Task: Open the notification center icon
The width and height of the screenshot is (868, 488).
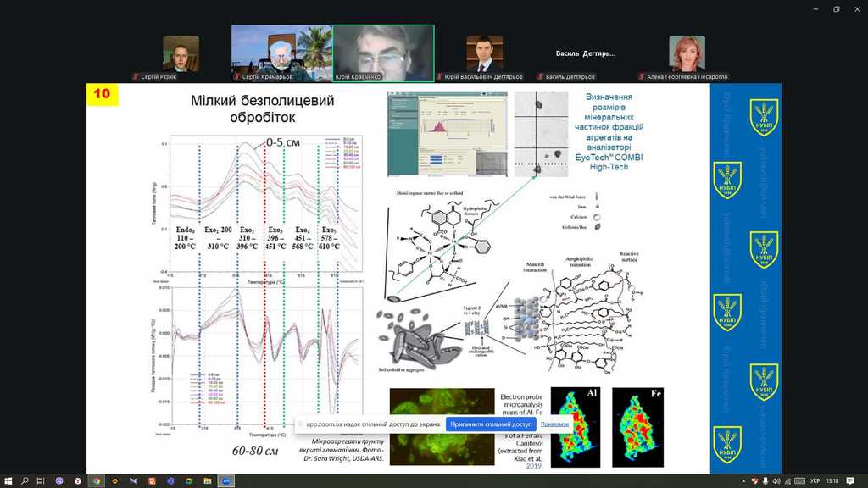Action: (x=850, y=480)
